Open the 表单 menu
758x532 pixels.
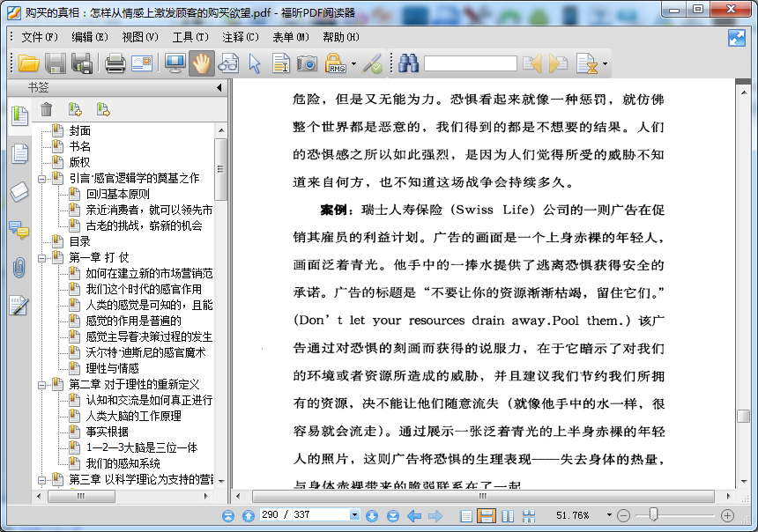[x=291, y=37]
